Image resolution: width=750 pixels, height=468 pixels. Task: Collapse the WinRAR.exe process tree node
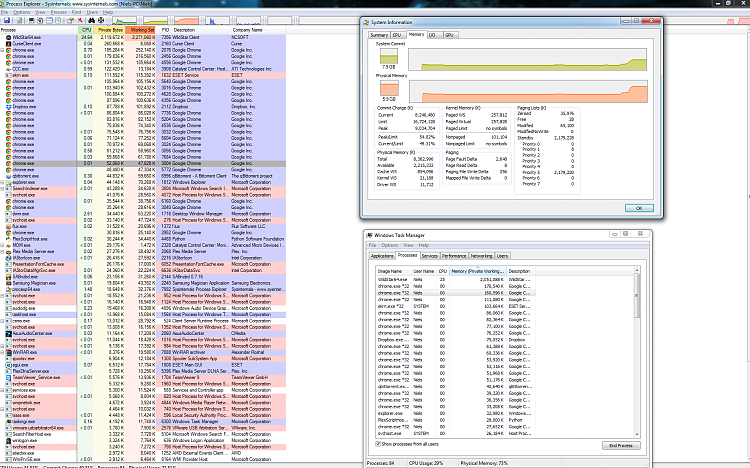click(x=2, y=352)
